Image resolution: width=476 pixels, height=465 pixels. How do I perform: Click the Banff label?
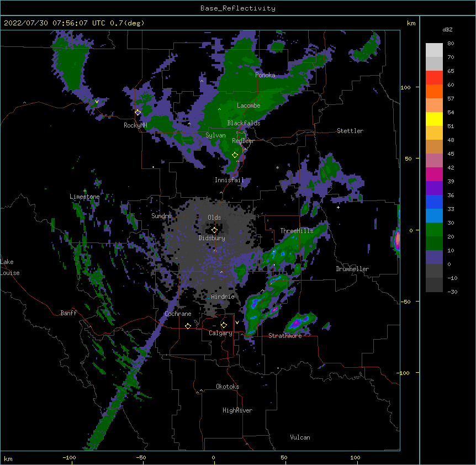(68, 313)
